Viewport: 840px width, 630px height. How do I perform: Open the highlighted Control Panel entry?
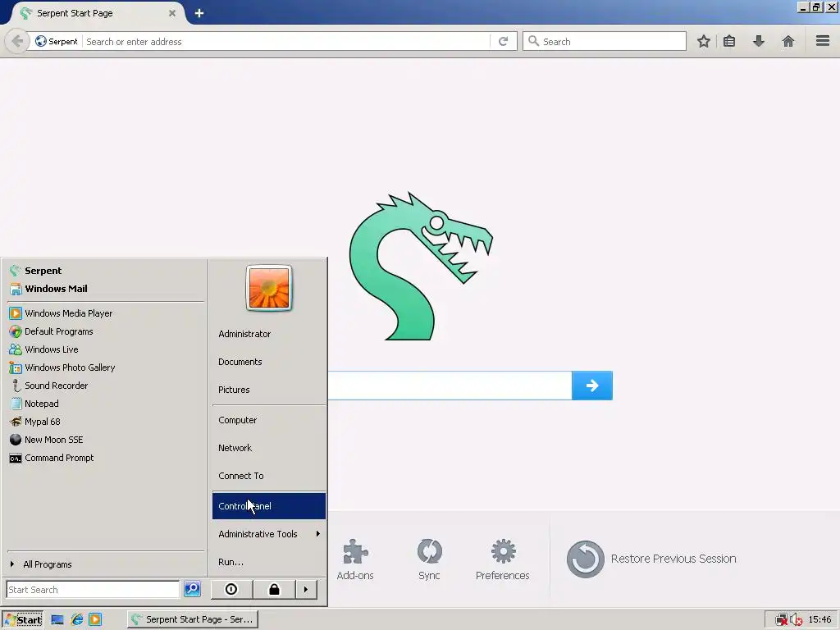click(269, 506)
